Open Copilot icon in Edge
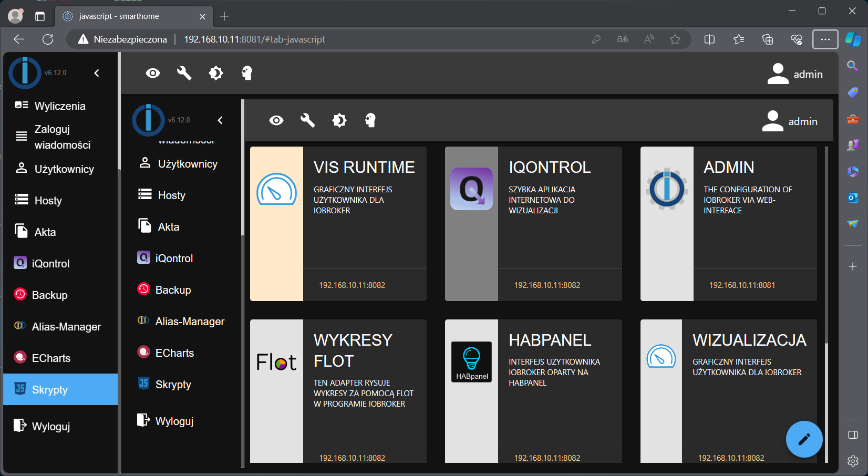 pos(853,39)
